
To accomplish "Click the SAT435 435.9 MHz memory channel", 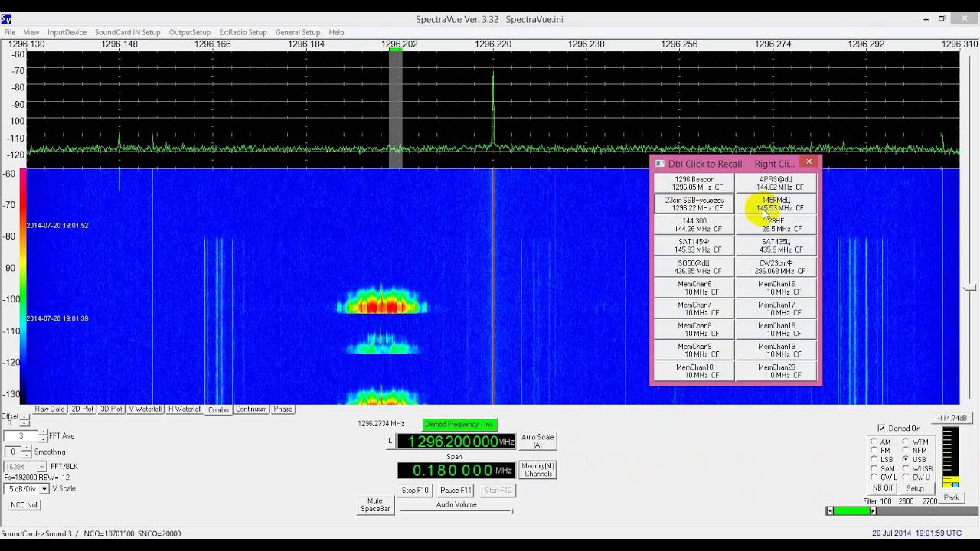I will tap(776, 246).
